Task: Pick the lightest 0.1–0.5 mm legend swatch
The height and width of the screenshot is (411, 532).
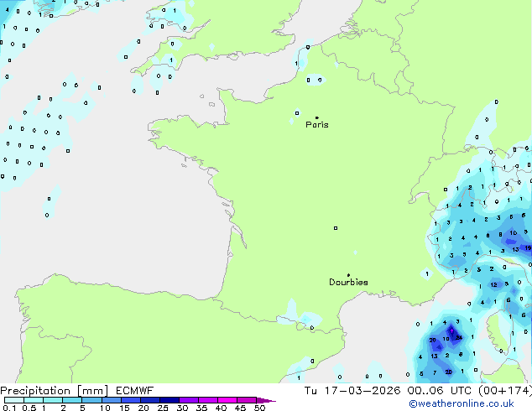Action: tap(14, 400)
